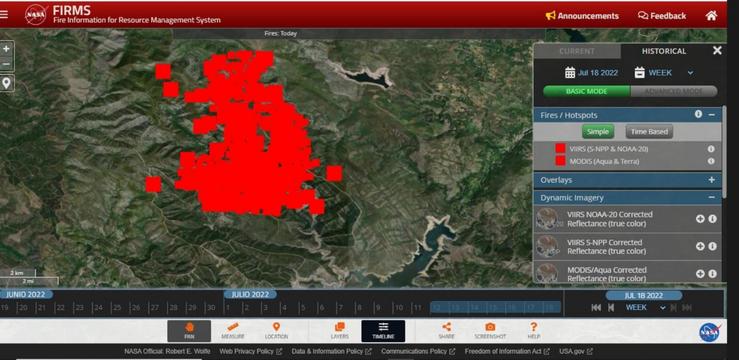Switch to the Current tab

click(x=577, y=51)
